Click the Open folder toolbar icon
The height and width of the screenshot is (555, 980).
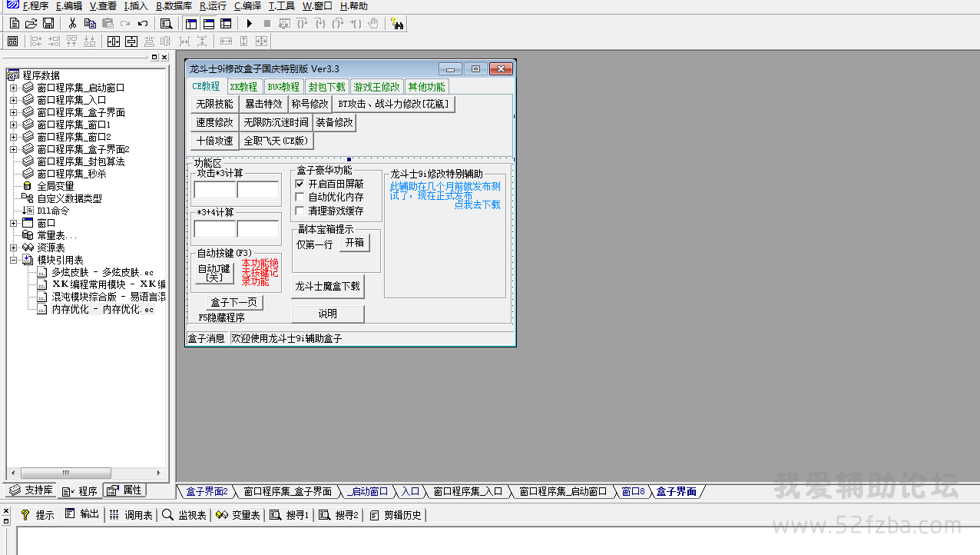coord(31,24)
